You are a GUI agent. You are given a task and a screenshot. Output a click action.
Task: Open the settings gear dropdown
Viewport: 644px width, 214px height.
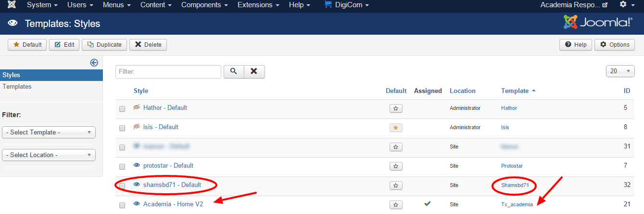(627, 5)
